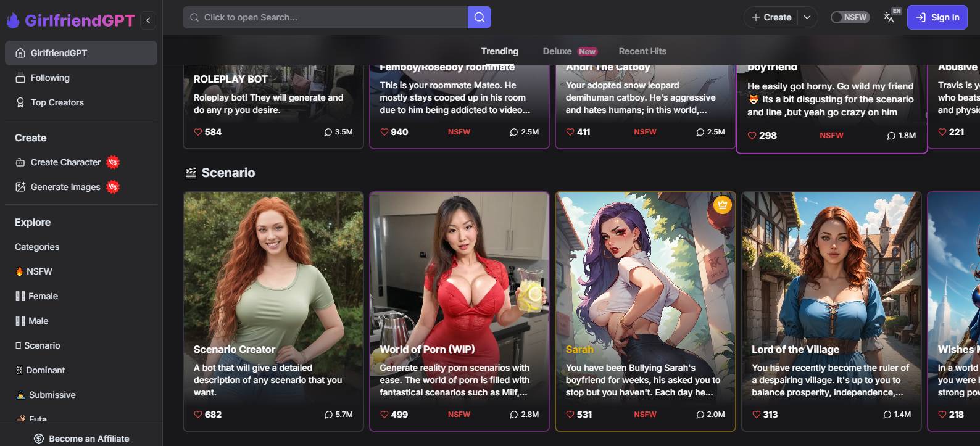The height and width of the screenshot is (446, 980).
Task: Open Become an Affiliate link
Action: coord(81,439)
